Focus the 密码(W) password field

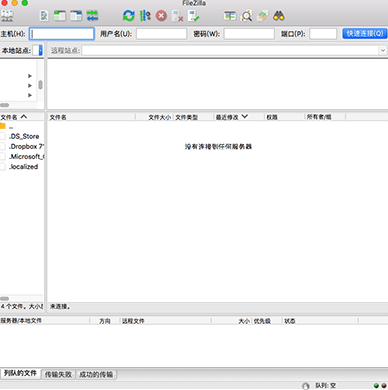(249, 34)
